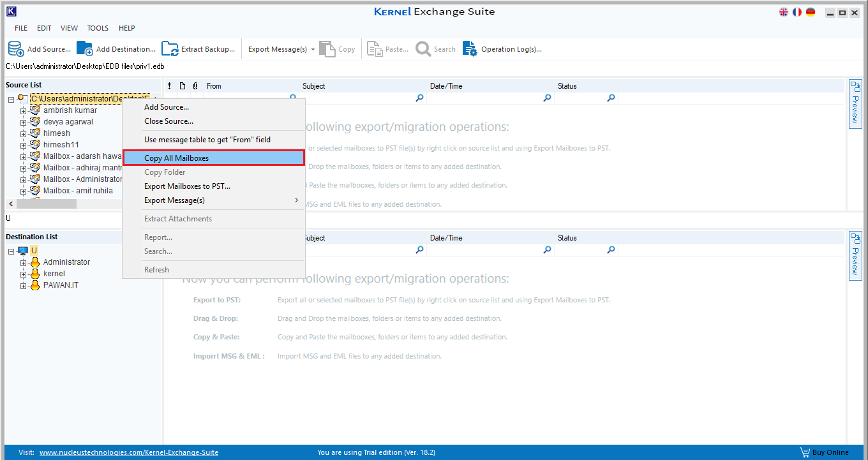Click the Kernel app logo icon
Image resolution: width=868 pixels, height=460 pixels.
11,11
